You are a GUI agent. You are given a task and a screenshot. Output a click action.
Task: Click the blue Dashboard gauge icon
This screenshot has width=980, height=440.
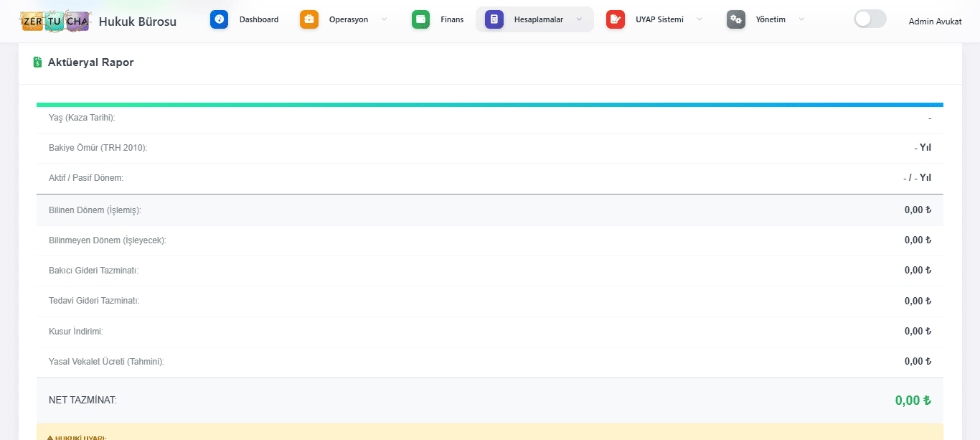coord(220,19)
